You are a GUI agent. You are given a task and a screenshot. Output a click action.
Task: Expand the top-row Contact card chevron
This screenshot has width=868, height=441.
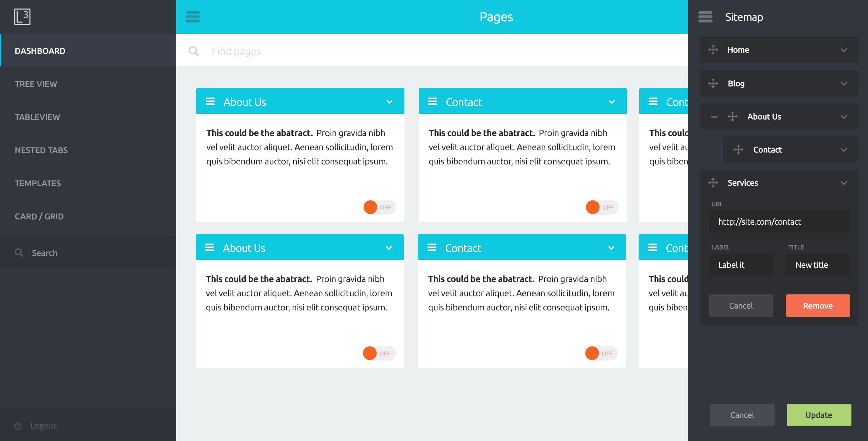[612, 102]
